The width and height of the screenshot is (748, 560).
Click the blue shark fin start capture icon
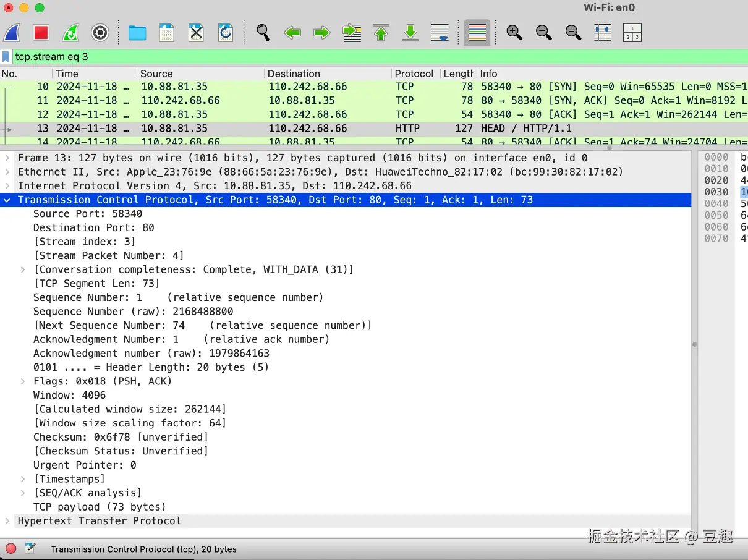click(x=12, y=33)
